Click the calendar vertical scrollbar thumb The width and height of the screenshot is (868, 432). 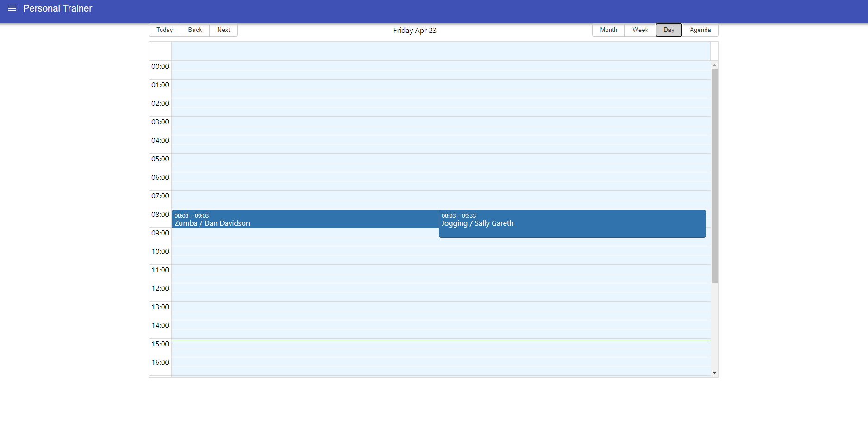715,176
